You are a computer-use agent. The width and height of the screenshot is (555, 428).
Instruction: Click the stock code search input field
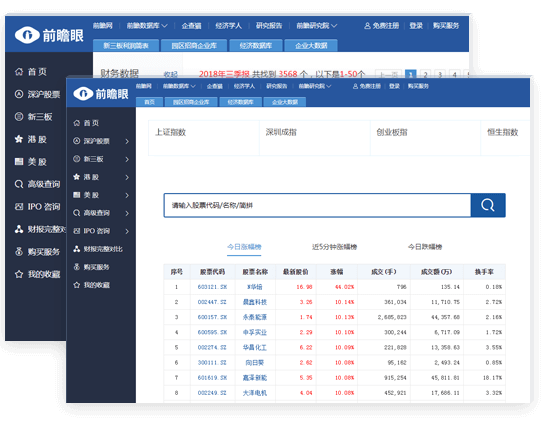click(x=317, y=205)
